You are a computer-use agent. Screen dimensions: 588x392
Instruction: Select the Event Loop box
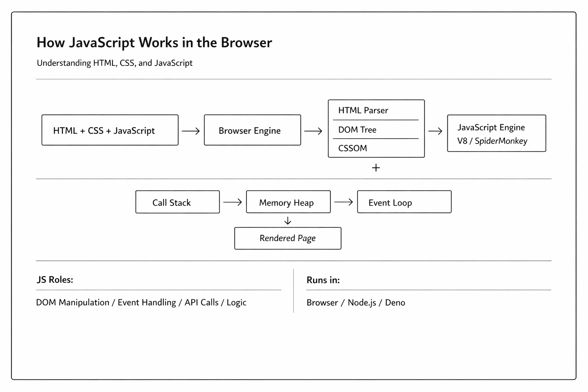pos(404,202)
